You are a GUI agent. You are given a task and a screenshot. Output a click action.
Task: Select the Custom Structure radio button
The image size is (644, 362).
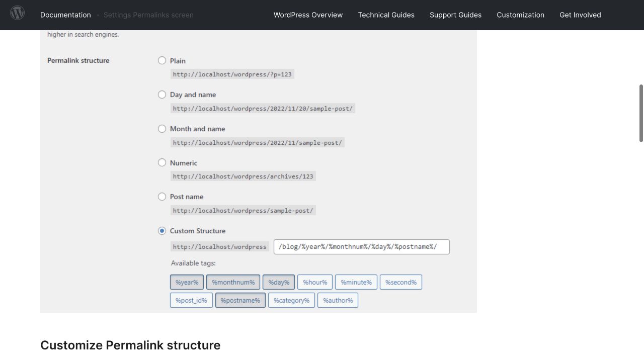pyautogui.click(x=162, y=231)
